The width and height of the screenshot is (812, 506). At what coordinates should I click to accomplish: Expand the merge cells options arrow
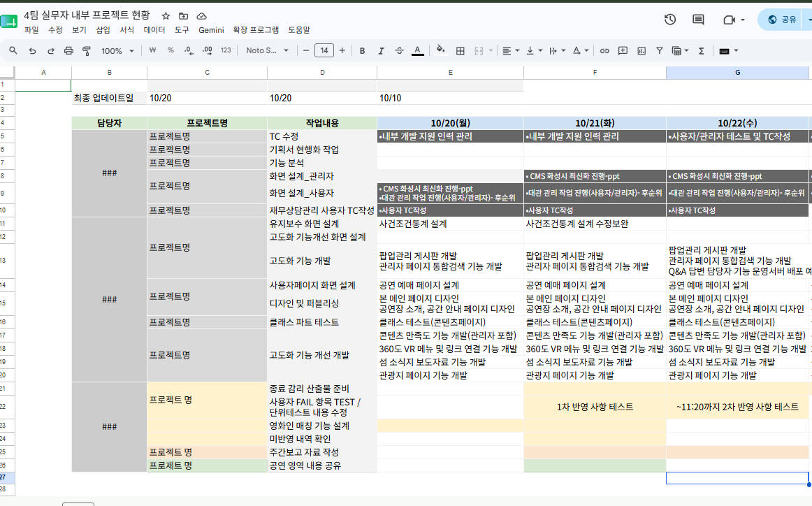491,51
